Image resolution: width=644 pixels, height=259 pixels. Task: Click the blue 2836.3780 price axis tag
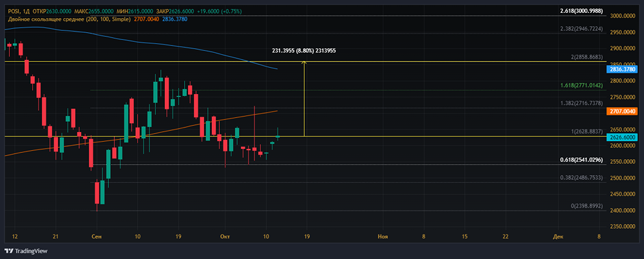[x=622, y=70]
